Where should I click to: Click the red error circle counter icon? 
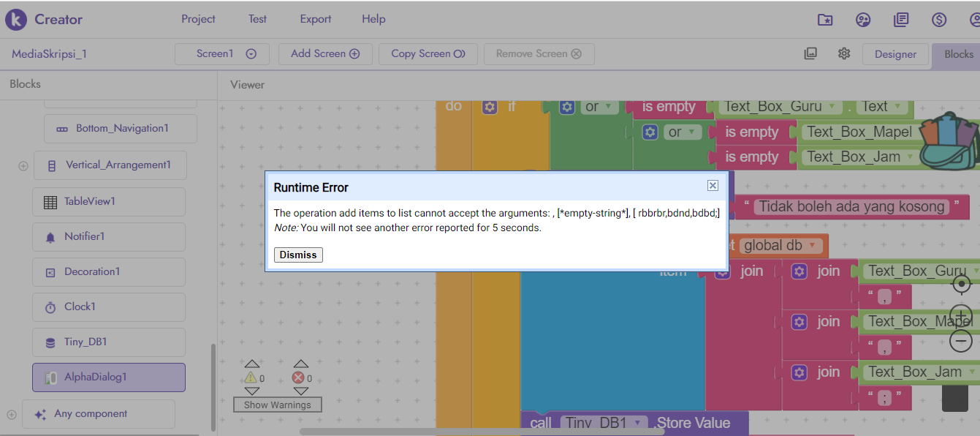298,377
